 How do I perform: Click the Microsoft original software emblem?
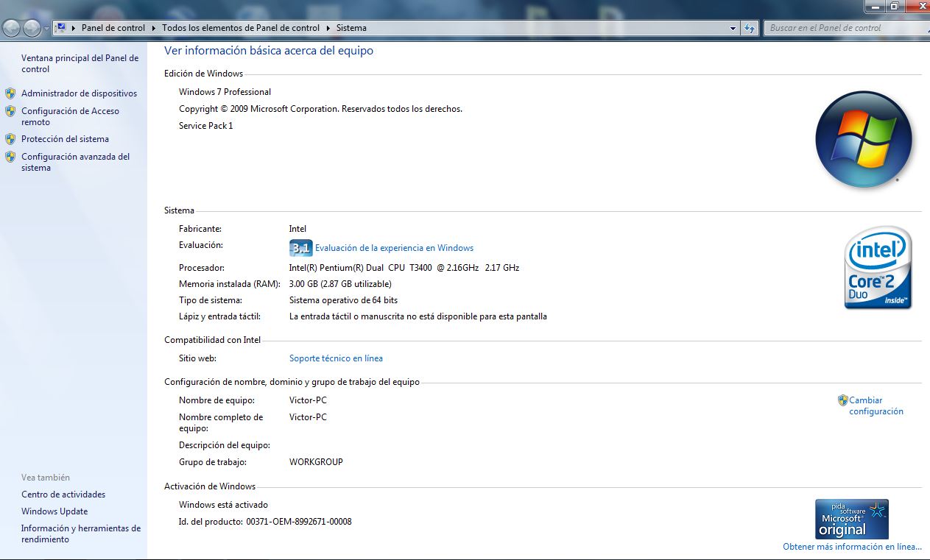[x=851, y=518]
